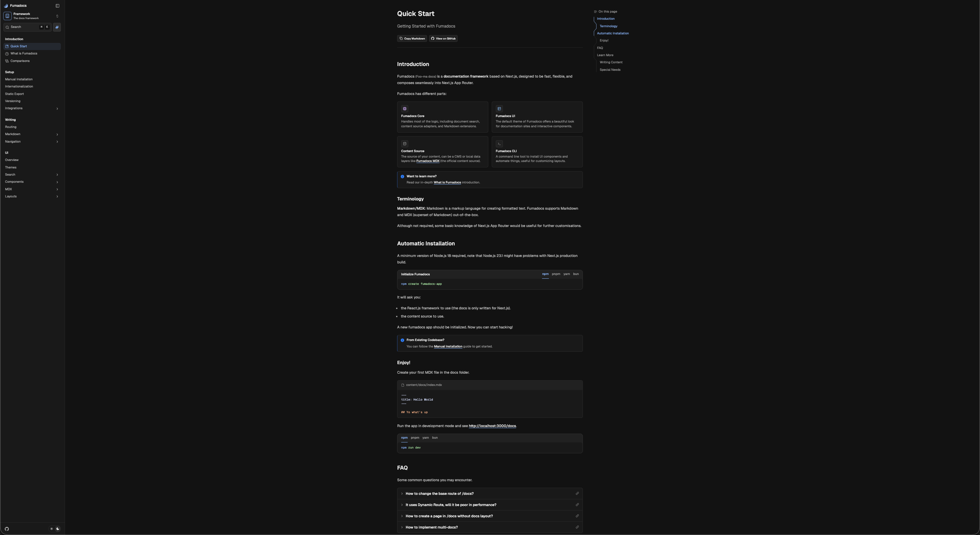Viewport: 980px width, 535px height.
Task: Collapse the sidebar with the panel toggle icon
Action: pos(58,6)
